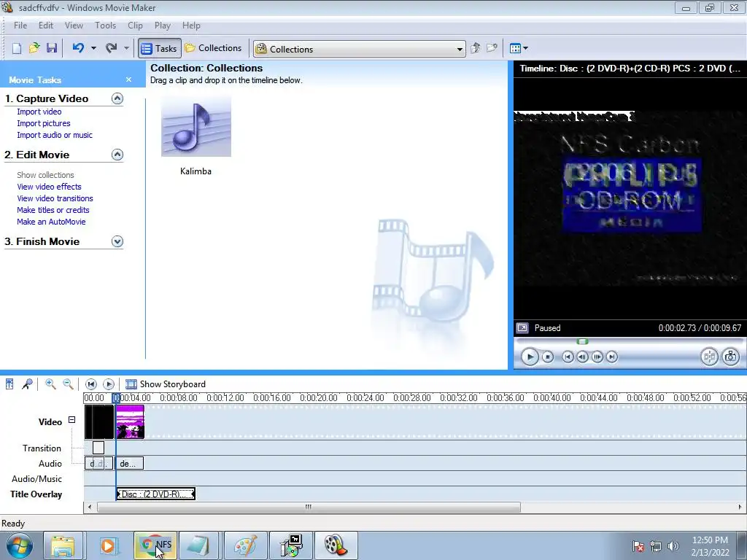Stop the preview playback
This screenshot has width=747, height=560.
point(548,357)
